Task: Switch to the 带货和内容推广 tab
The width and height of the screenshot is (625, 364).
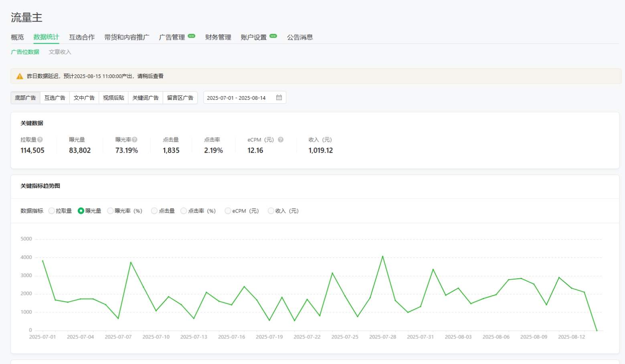Action: point(127,37)
